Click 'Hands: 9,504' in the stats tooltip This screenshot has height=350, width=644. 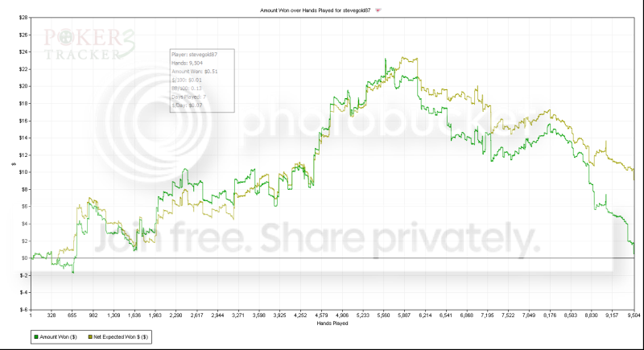tap(187, 63)
